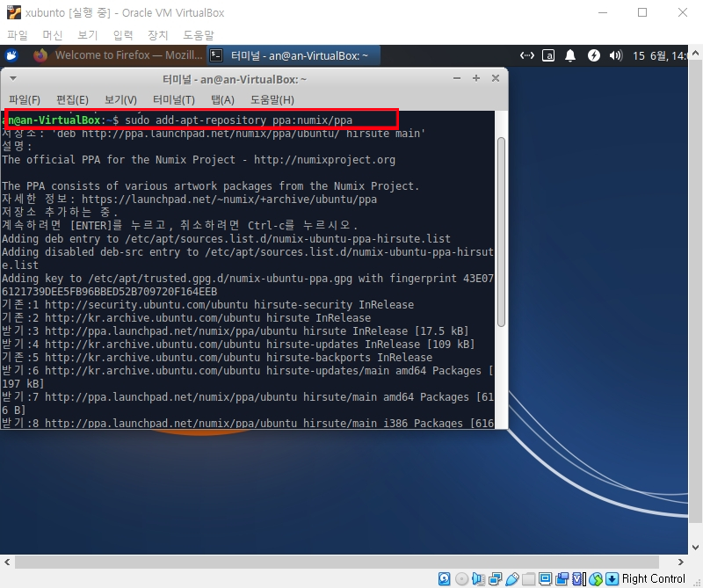This screenshot has width=703, height=588.
Task: Click the Right Control host key label
Action: click(653, 578)
